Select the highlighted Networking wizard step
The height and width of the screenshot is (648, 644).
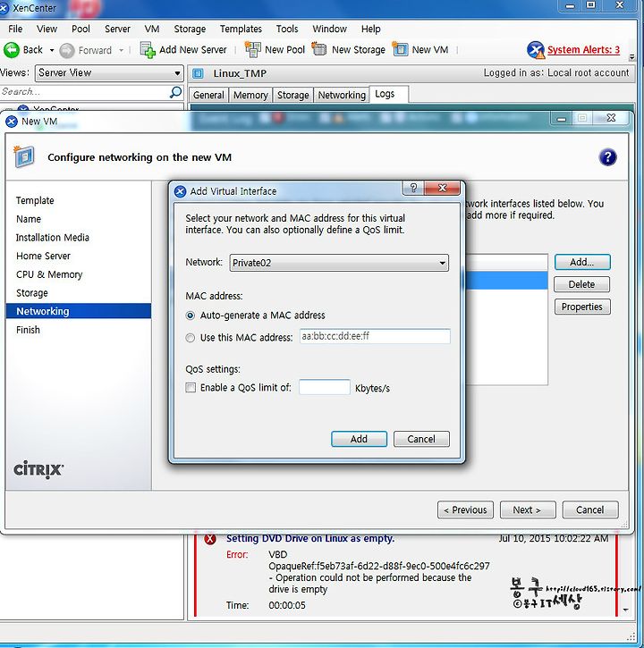pyautogui.click(x=79, y=311)
